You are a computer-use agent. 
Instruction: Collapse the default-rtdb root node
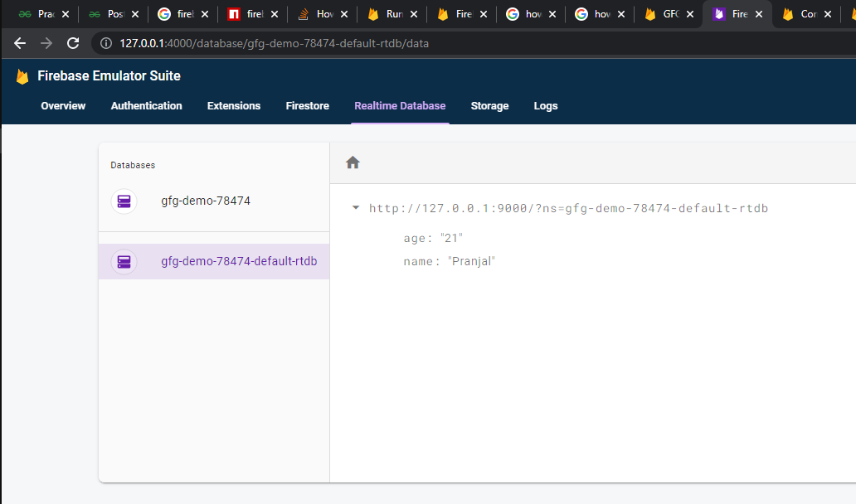[356, 208]
